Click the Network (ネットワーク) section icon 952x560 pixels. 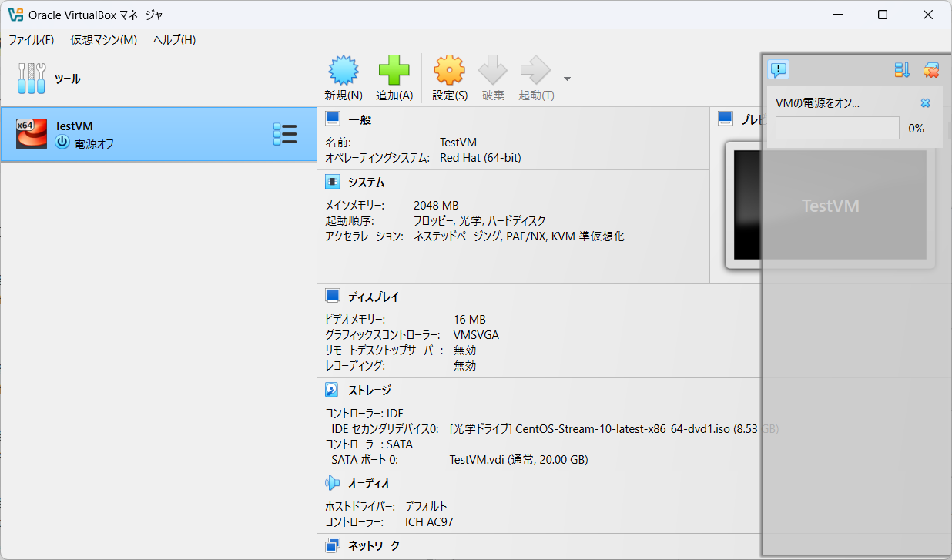[333, 545]
